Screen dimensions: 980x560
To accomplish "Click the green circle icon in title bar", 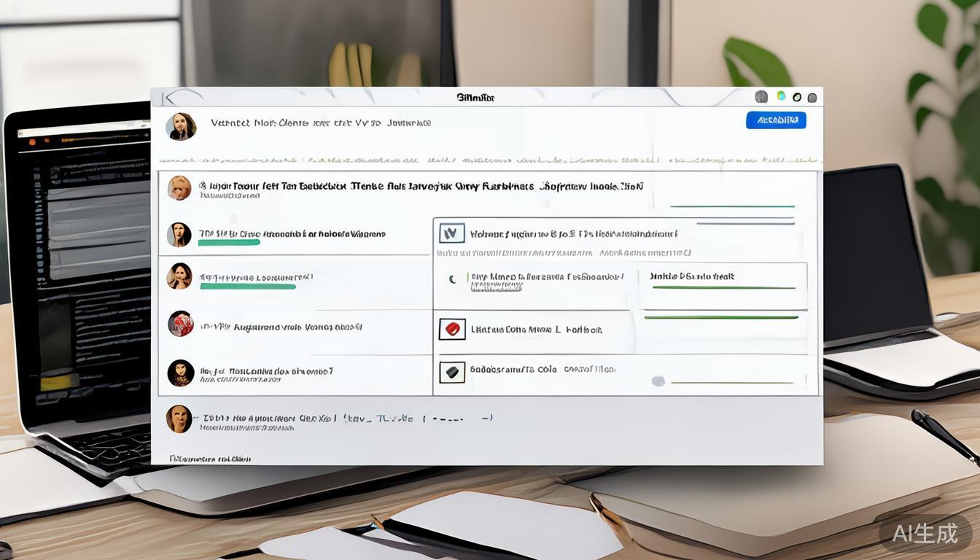I will point(781,96).
